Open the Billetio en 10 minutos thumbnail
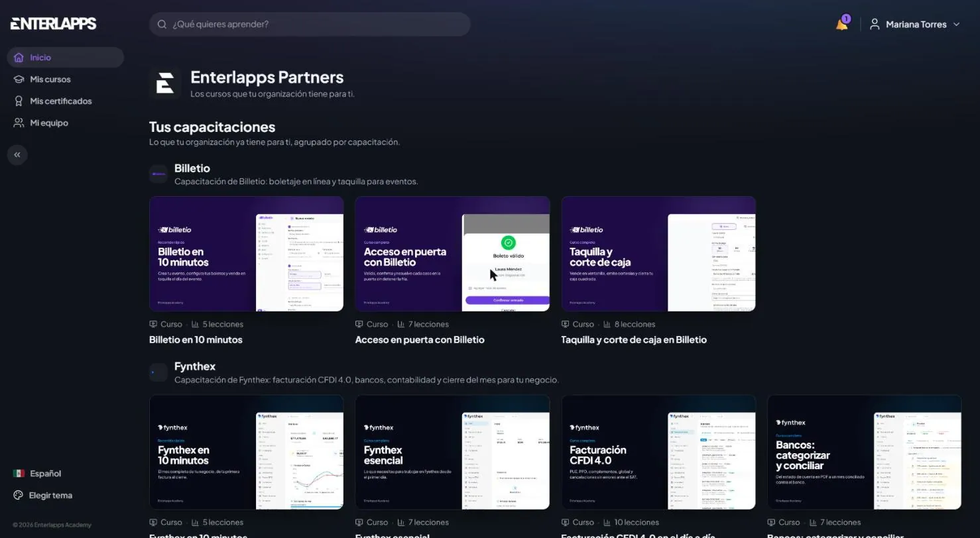980x538 pixels. 247,254
